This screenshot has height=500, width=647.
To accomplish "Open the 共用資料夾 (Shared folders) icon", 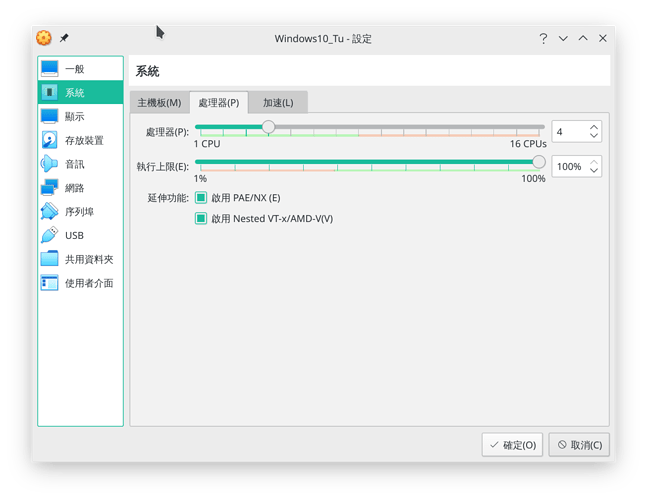I will click(x=50, y=259).
